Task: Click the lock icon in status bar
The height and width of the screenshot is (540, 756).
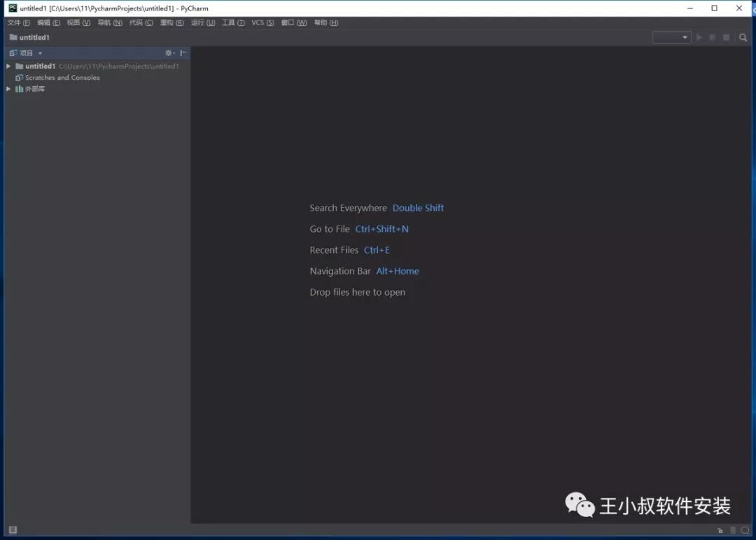Action: (x=720, y=530)
